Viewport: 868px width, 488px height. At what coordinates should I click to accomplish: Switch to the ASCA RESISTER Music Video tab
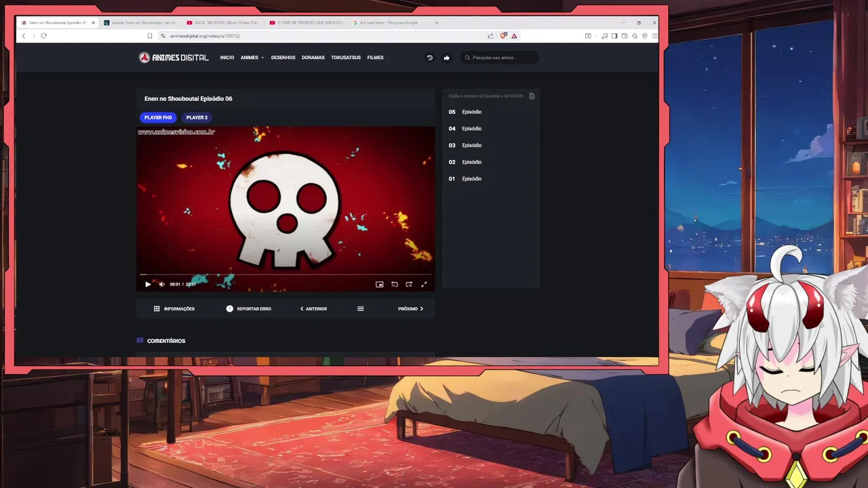tap(222, 22)
